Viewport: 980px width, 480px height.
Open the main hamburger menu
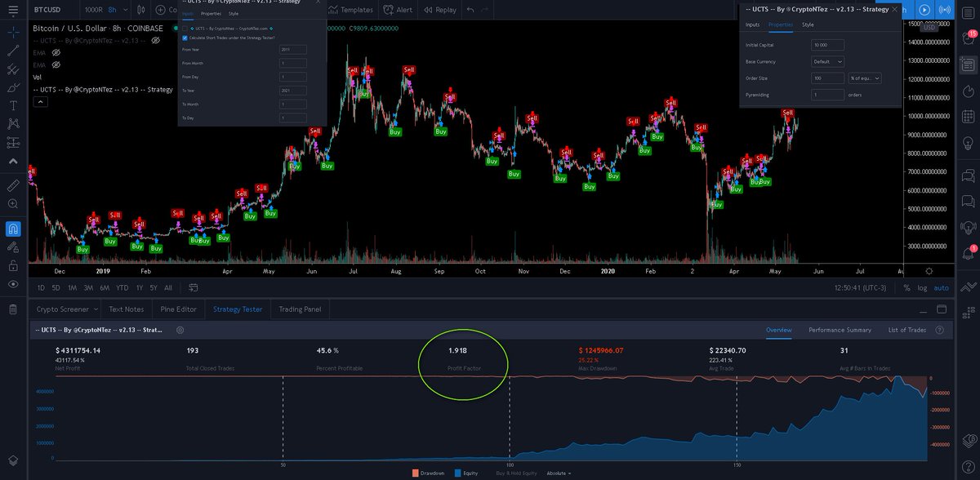[12, 10]
